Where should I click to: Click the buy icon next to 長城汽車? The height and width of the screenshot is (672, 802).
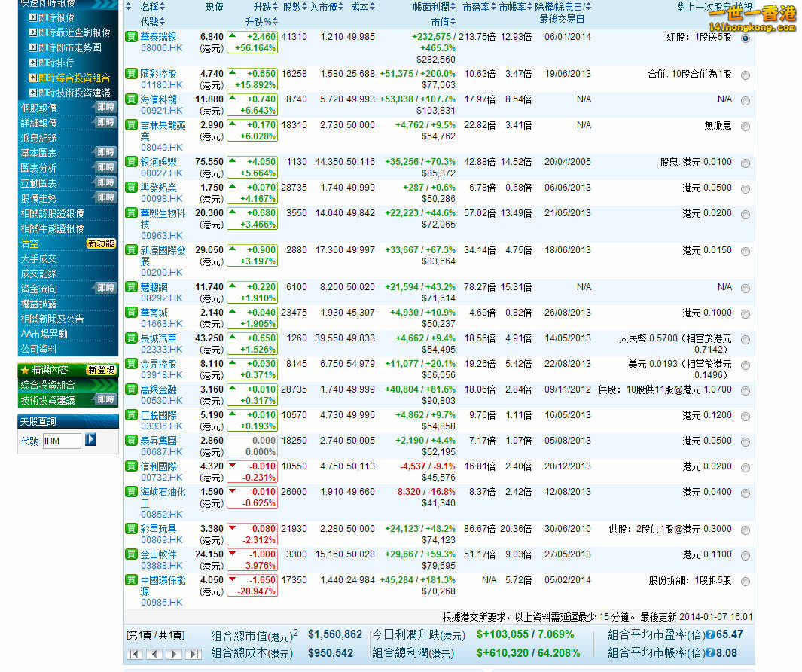pos(132,338)
